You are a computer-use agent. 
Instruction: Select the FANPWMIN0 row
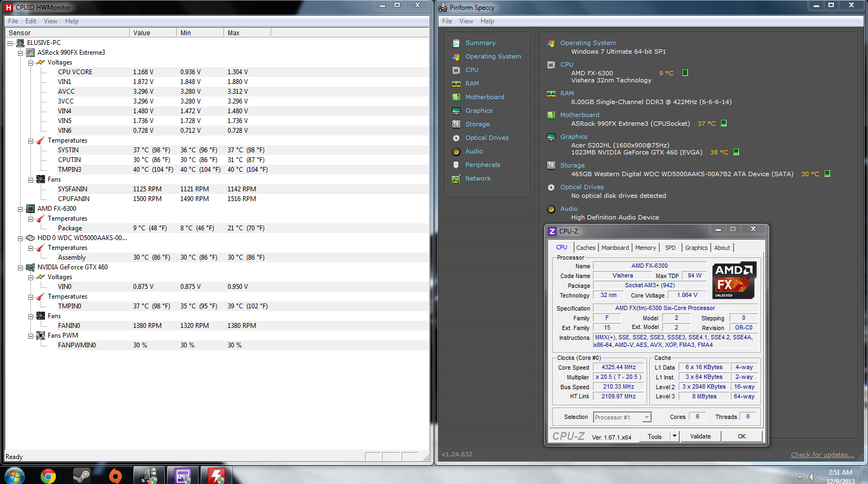tap(216, 345)
